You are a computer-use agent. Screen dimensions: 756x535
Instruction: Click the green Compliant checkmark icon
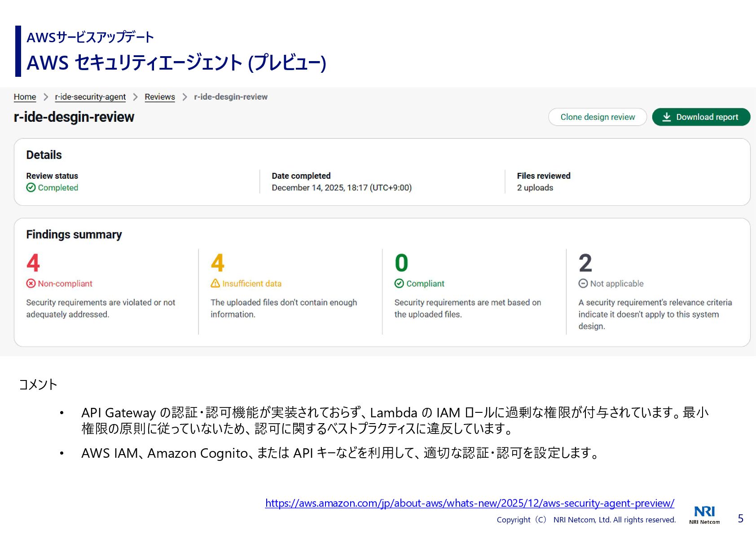[399, 283]
